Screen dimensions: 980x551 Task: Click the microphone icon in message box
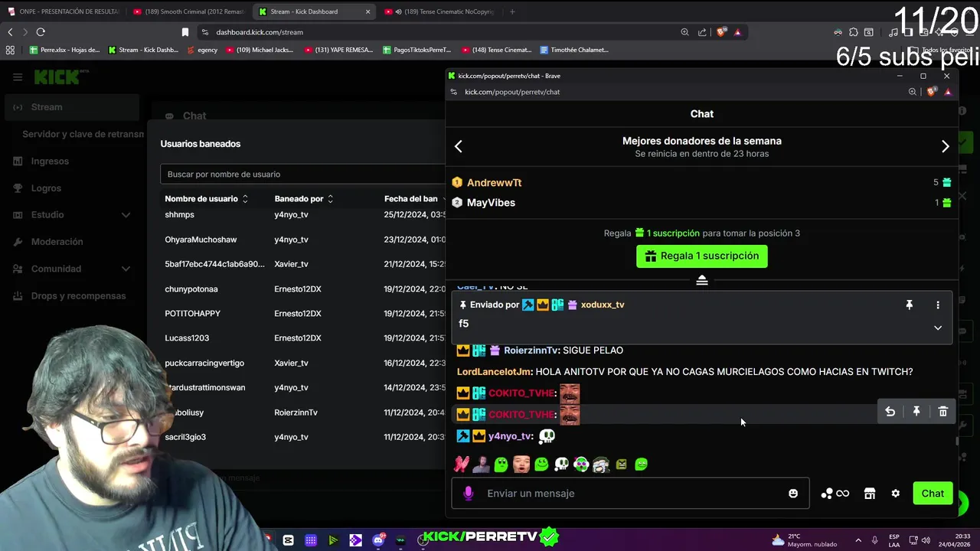coord(468,494)
